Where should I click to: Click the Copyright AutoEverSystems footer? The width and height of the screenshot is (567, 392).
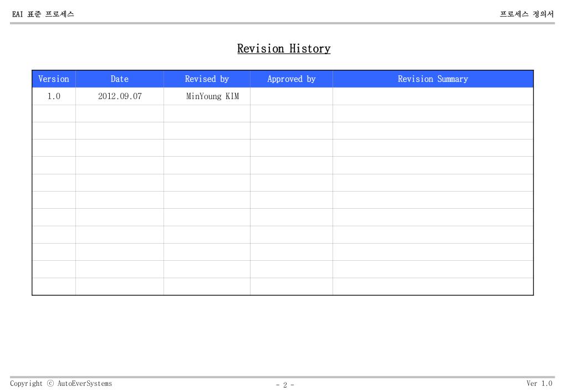tap(61, 383)
